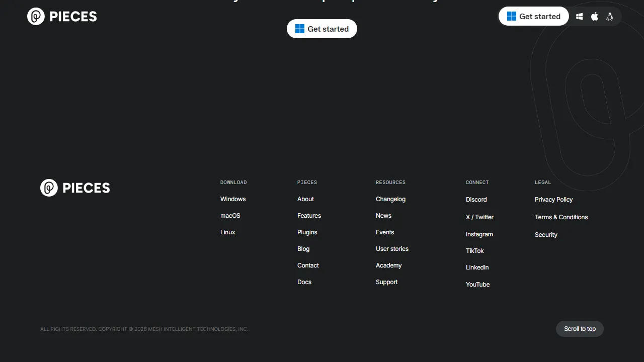Open the macOS download link
The height and width of the screenshot is (362, 644).
pos(230,216)
